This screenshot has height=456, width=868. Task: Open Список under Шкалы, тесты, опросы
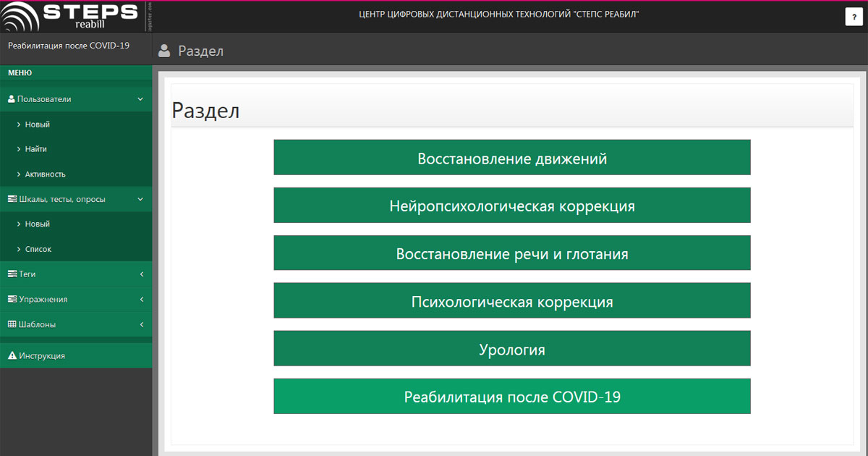click(x=38, y=249)
